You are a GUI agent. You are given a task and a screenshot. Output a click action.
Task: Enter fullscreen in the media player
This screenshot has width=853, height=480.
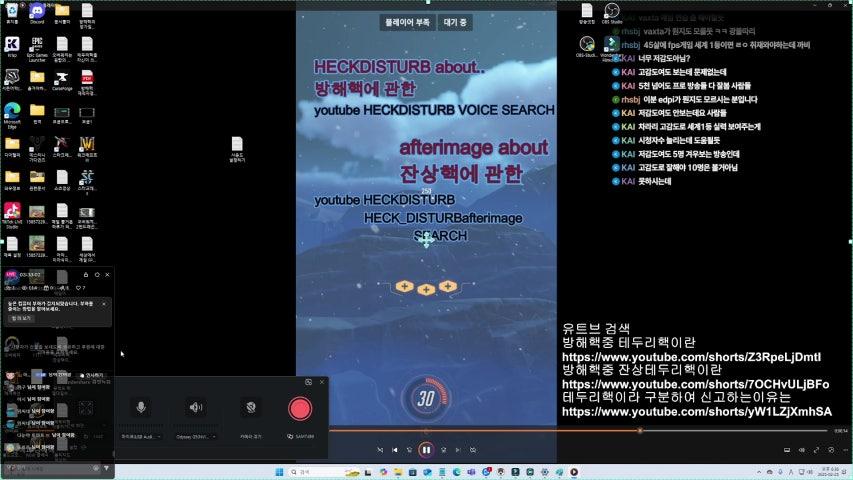[x=816, y=450]
